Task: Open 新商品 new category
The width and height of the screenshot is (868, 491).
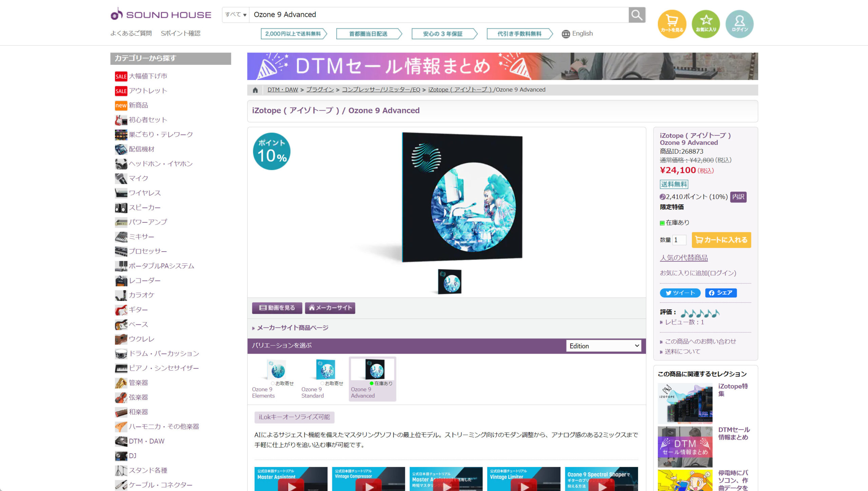Action: click(132, 105)
